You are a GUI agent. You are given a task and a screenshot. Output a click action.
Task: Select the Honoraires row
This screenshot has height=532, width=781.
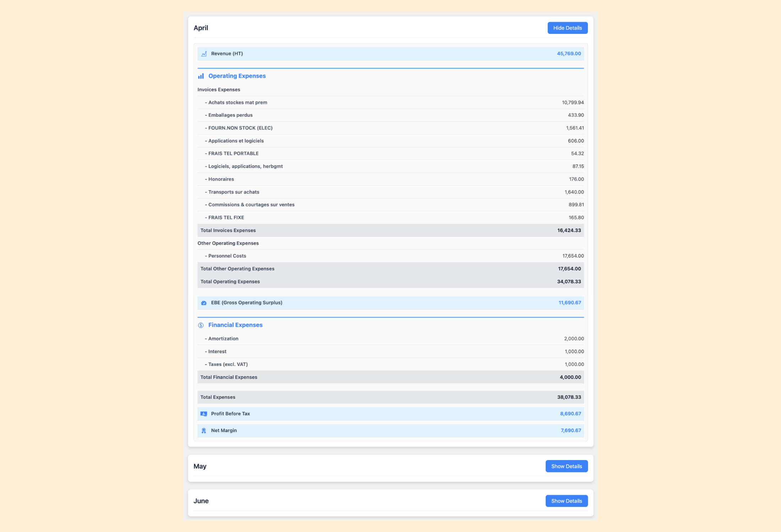point(390,179)
